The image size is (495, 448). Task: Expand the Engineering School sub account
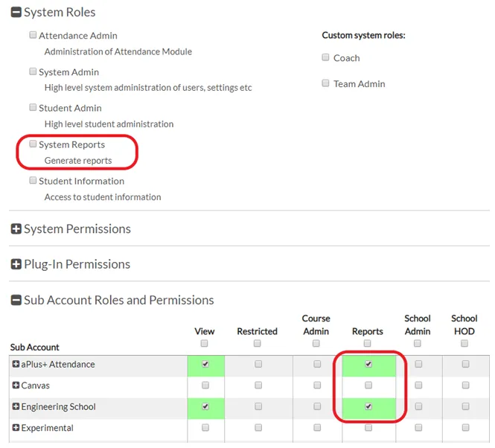16,406
